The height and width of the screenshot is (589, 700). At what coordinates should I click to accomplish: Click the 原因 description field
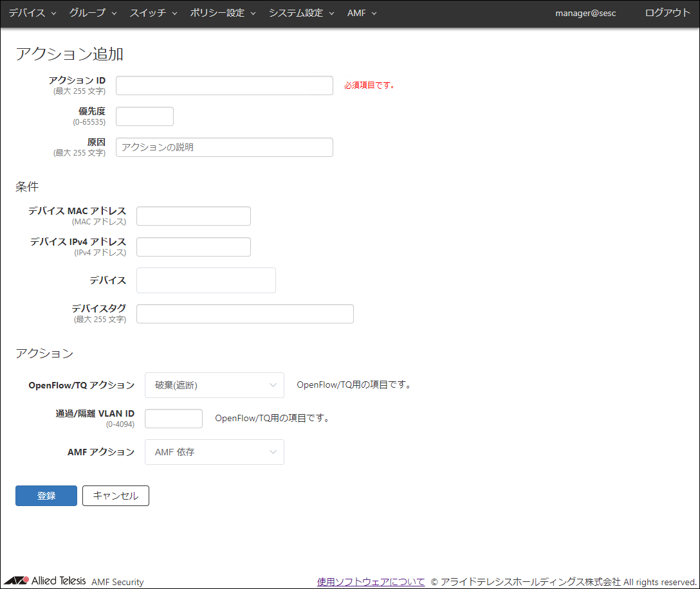(x=224, y=147)
